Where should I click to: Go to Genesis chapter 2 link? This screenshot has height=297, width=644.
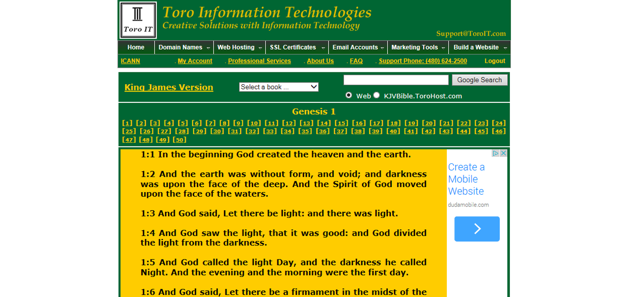pyautogui.click(x=141, y=123)
